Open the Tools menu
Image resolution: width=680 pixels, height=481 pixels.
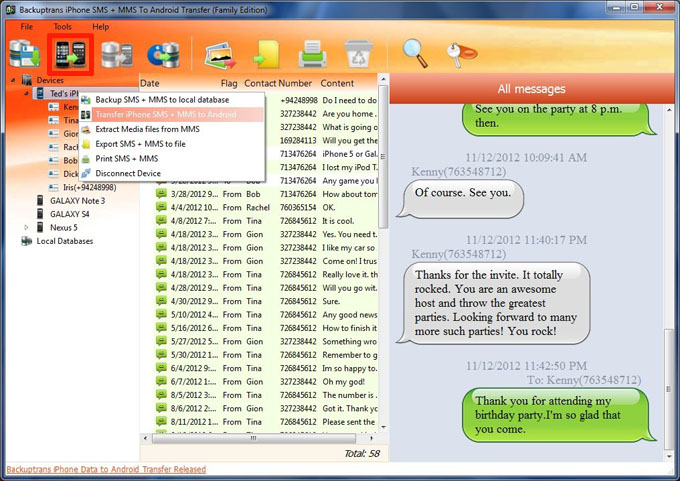point(62,26)
